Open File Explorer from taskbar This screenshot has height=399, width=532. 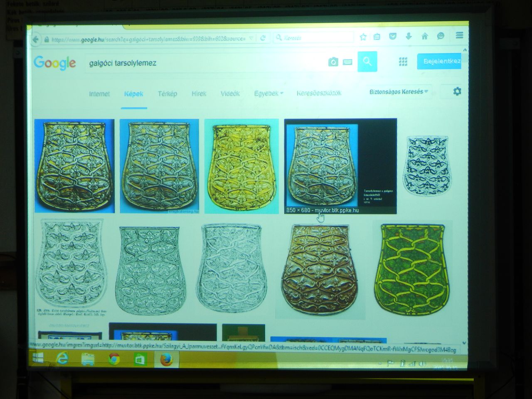point(88,359)
